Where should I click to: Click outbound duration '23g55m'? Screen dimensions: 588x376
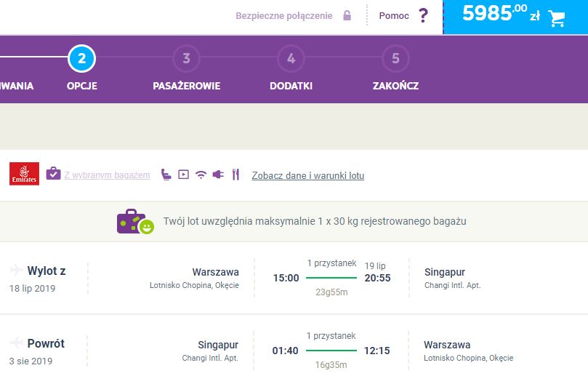tap(331, 292)
